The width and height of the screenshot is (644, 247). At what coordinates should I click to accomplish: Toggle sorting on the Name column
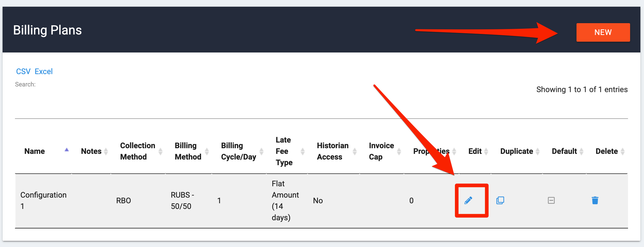(x=67, y=151)
